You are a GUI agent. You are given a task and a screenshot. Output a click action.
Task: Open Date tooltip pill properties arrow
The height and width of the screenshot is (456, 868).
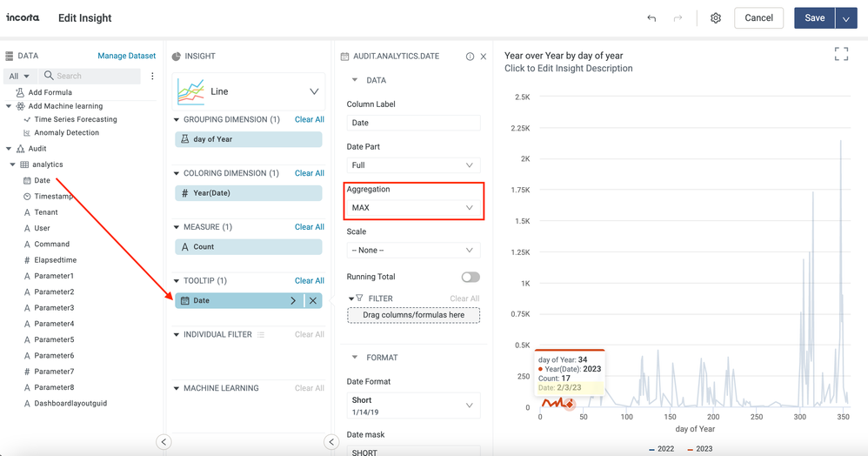click(x=293, y=300)
